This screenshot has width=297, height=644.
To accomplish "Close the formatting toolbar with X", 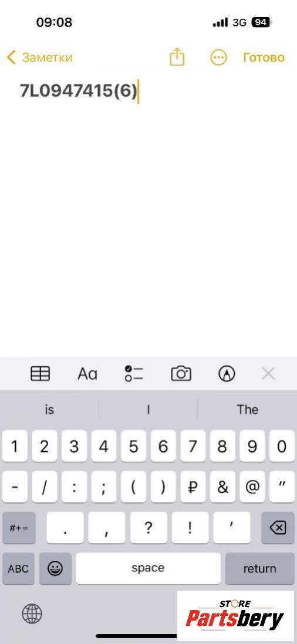I will (268, 374).
